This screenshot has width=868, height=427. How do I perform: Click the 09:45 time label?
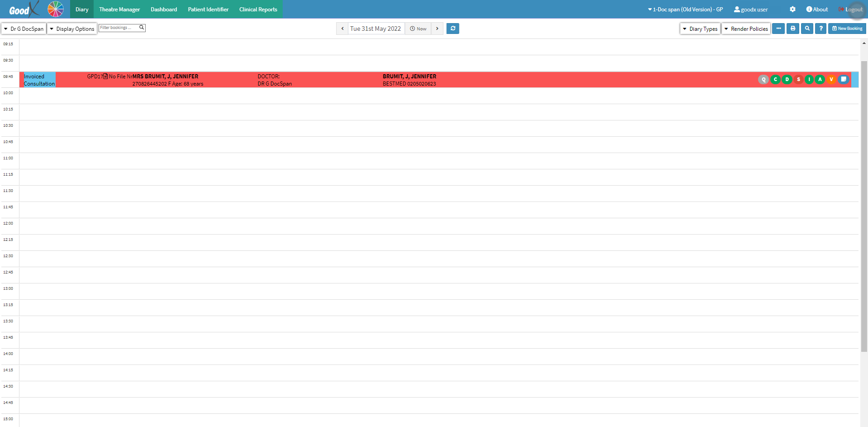tap(8, 77)
